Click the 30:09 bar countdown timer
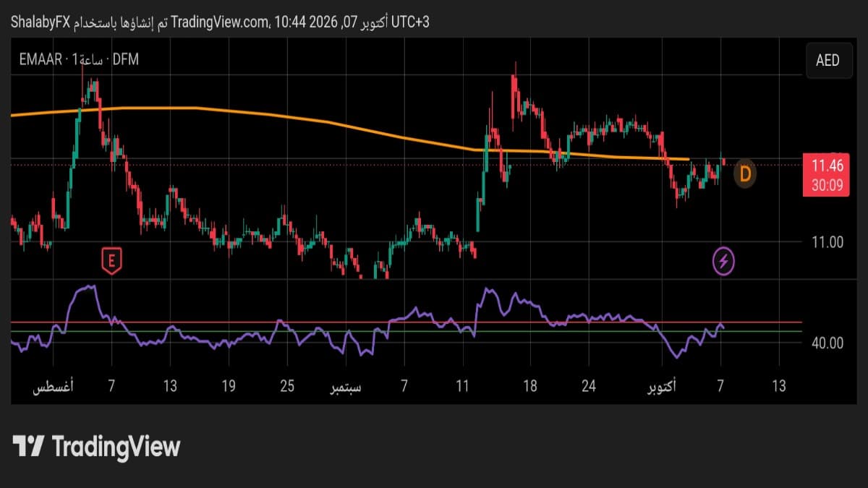This screenshot has height=488, width=868. [x=825, y=186]
